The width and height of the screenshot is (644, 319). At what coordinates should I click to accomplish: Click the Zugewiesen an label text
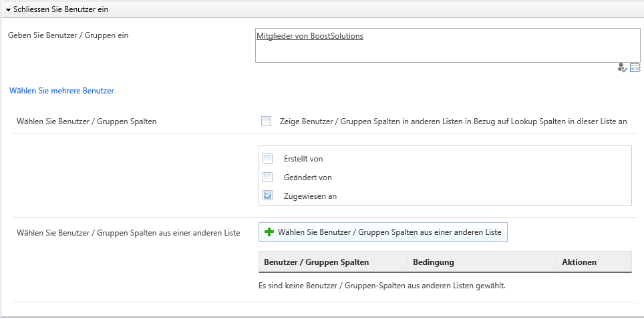310,196
